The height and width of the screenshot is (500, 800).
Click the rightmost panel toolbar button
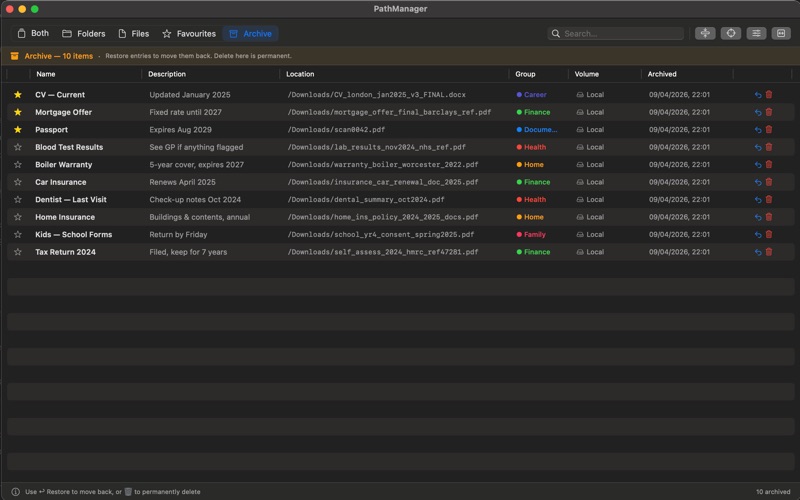[x=781, y=33]
